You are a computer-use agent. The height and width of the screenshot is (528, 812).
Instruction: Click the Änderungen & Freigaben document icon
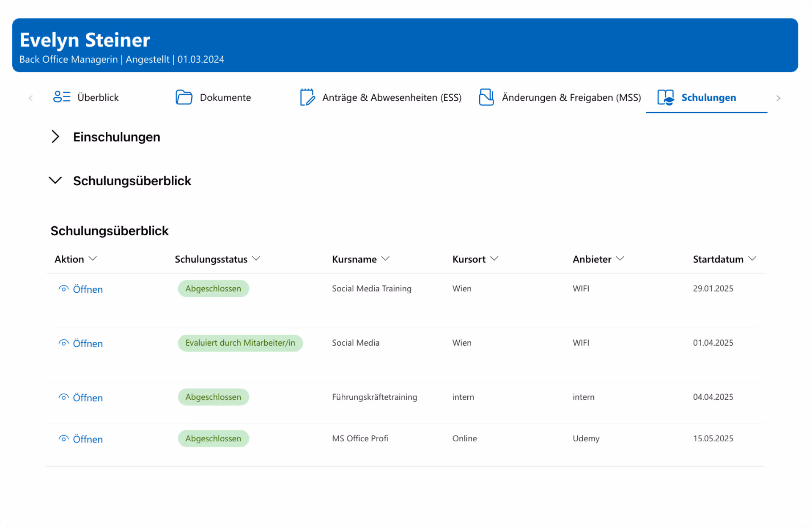coord(486,97)
